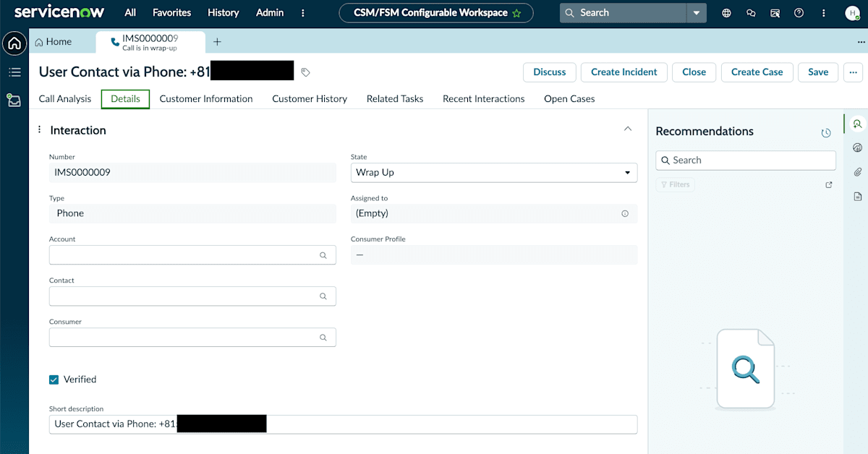Viewport: 868px width, 454px height.
Task: Click the tag icon beside the record title
Action: tap(306, 72)
